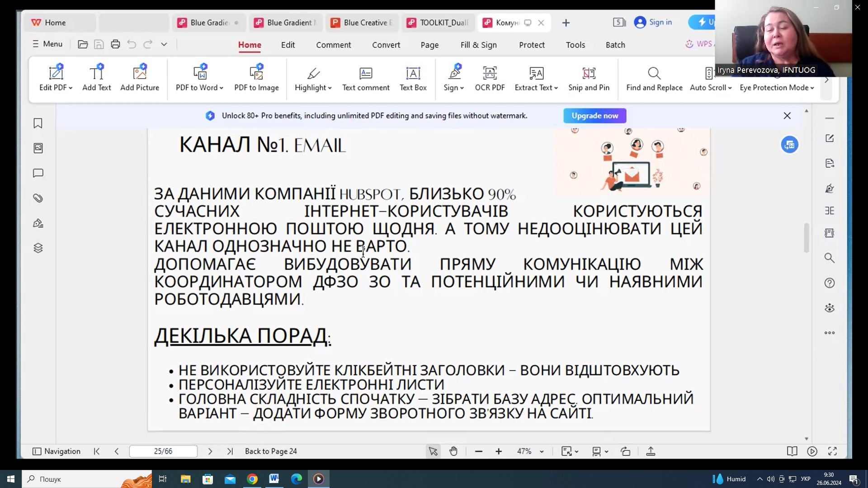Toggle the cursor select tool mode
Screen dimensions: 868x488
click(433, 451)
